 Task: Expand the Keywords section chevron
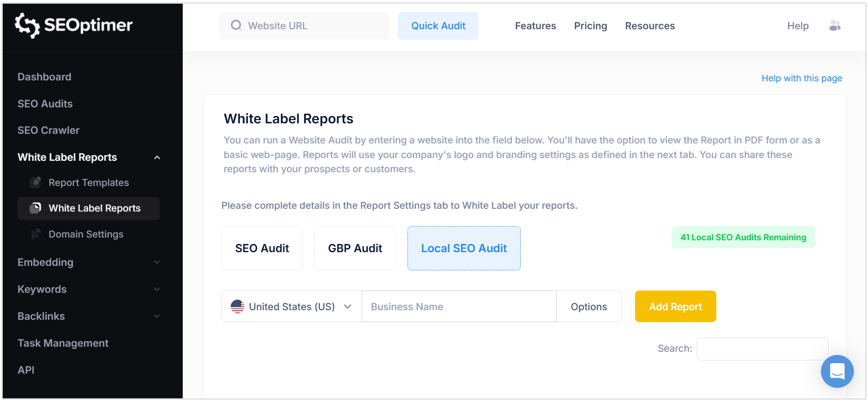pos(157,289)
